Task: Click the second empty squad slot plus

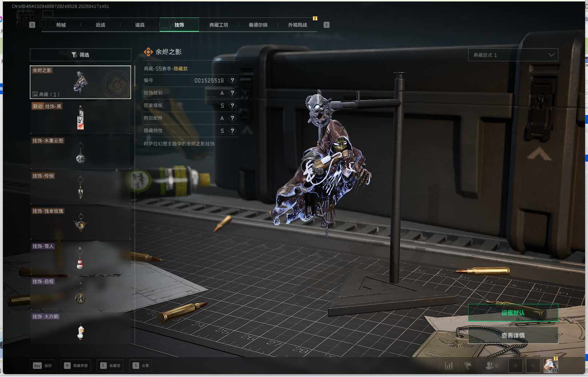Action: tap(533, 365)
